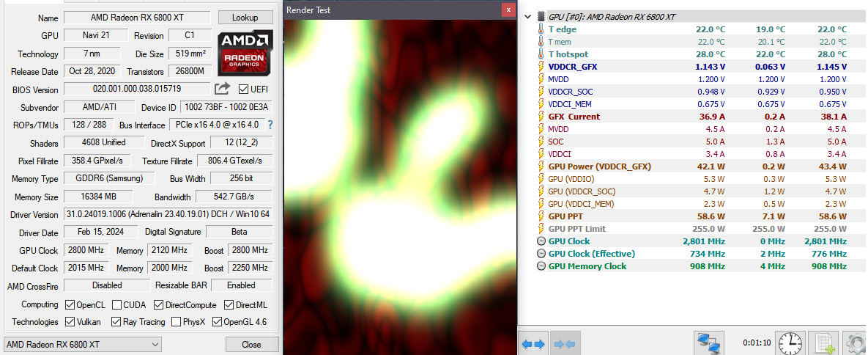Image resolution: width=868 pixels, height=355 pixels.
Task: Click the Resizable BAR Enabled field
Action: tap(242, 285)
